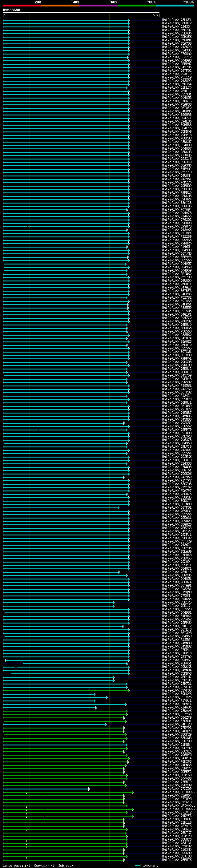This screenshot has height=868, width=197.
Task: Open hit UniRef100_Q6FMT6
Action: point(177,860)
